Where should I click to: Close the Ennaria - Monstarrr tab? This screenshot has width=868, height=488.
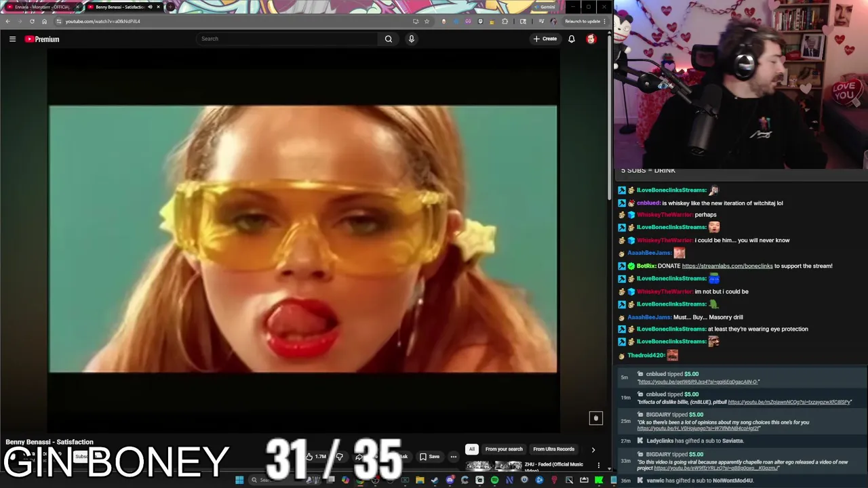[77, 7]
